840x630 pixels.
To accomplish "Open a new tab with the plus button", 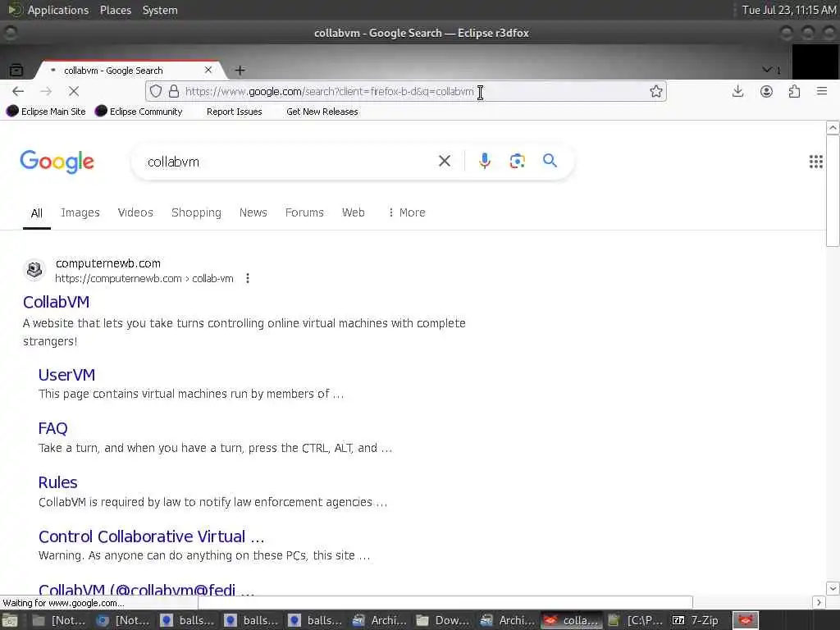I will pos(240,71).
